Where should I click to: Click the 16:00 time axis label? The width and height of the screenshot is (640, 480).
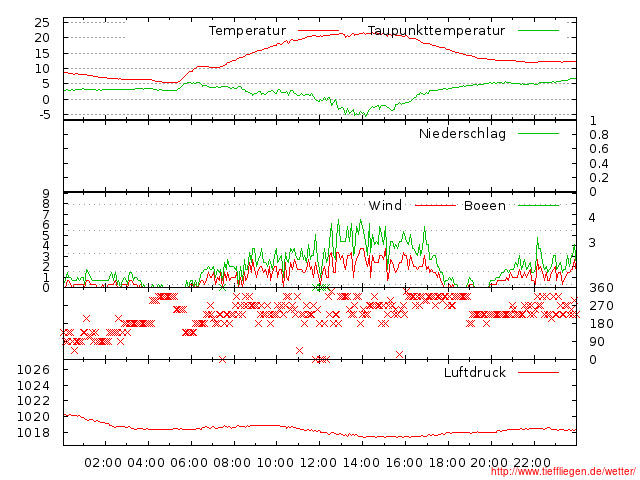(404, 463)
